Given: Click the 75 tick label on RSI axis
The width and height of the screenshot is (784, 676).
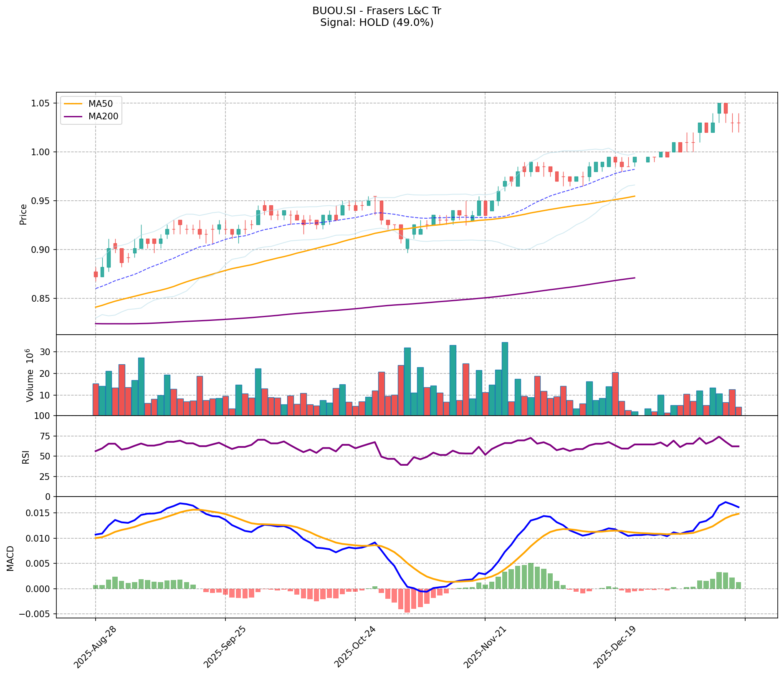Looking at the screenshot, I should pyautogui.click(x=44, y=436).
